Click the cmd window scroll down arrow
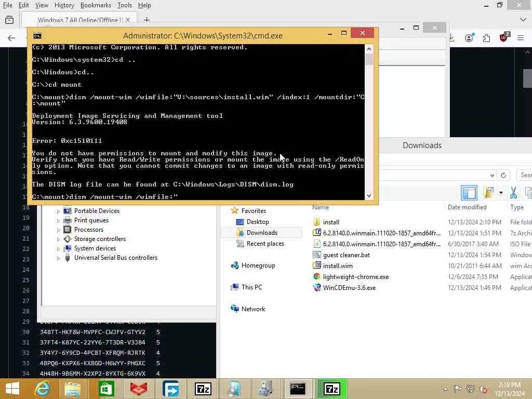532x399 pixels. point(369,196)
